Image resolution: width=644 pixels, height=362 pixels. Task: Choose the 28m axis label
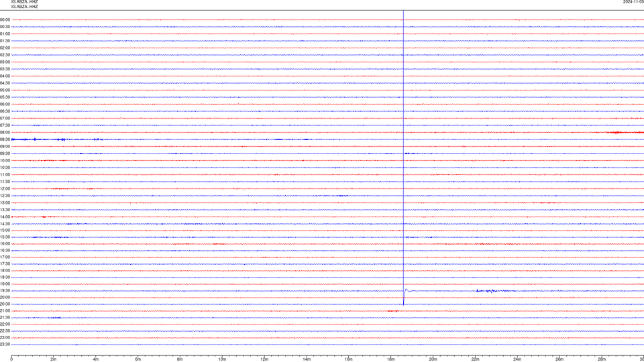coord(602,359)
